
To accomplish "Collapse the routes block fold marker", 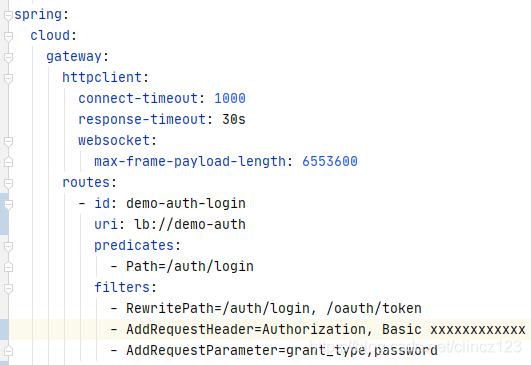I will (x=8, y=183).
